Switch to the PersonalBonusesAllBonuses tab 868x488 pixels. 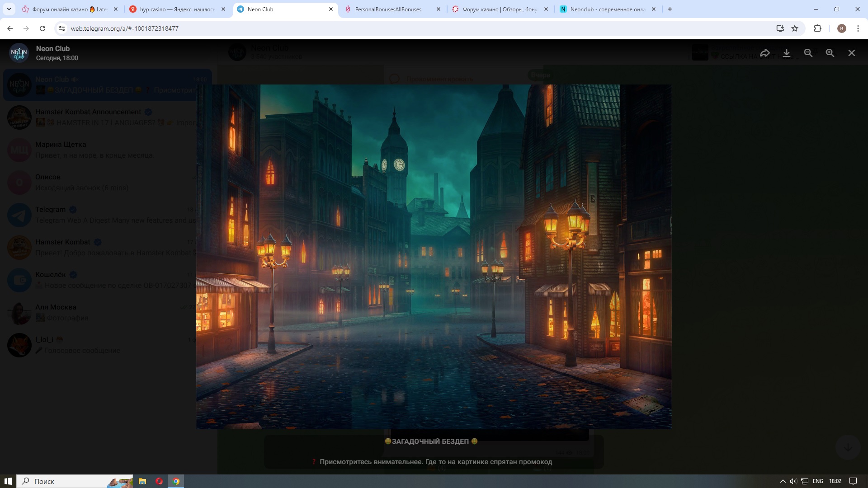[x=388, y=9]
